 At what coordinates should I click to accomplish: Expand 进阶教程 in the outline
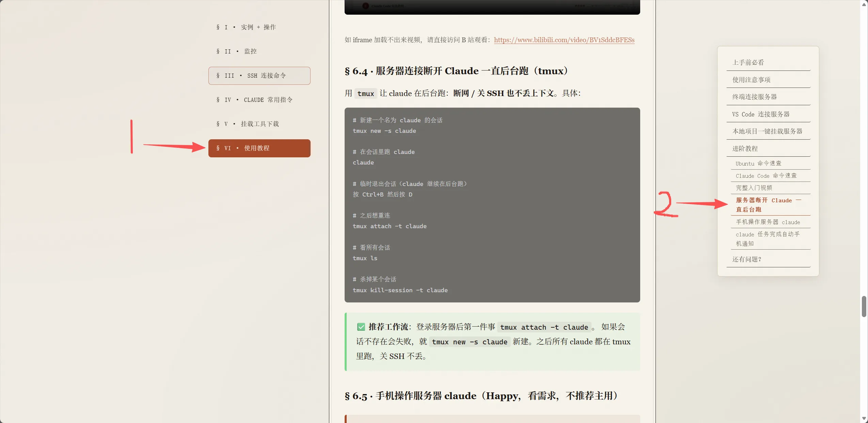tap(768, 148)
